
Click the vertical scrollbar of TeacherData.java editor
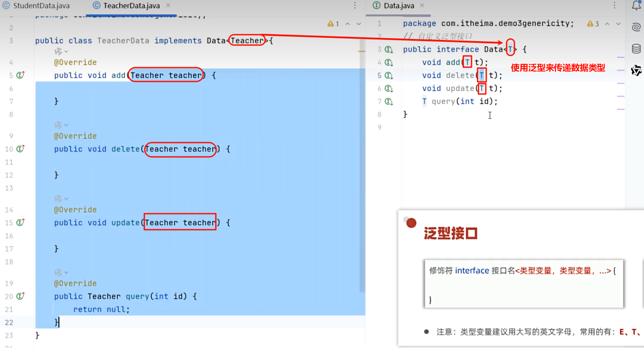362,165
